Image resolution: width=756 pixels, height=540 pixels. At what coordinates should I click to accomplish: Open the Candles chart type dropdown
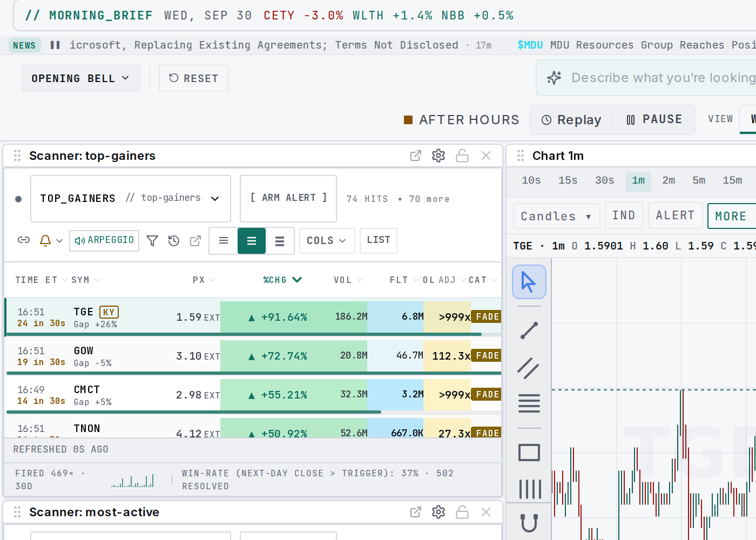coord(556,216)
